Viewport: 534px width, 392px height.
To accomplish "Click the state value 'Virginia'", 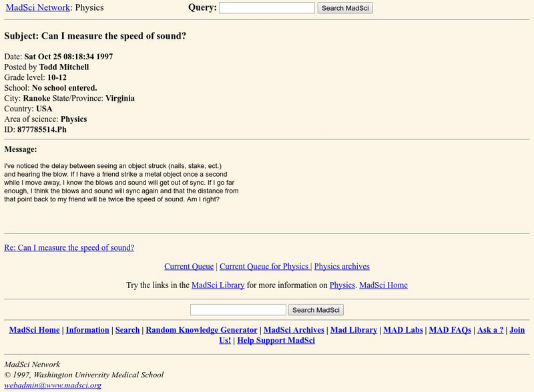I will coord(120,99).
